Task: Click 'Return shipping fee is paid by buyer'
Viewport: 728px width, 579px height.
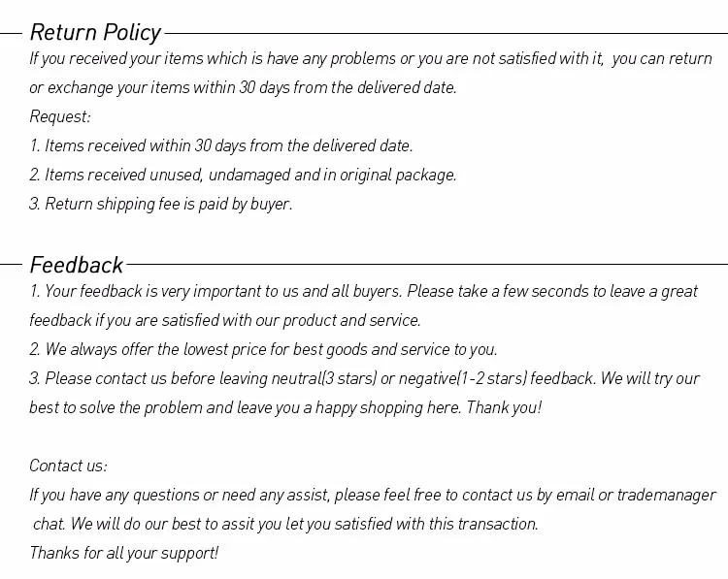Action: pyautogui.click(x=160, y=205)
